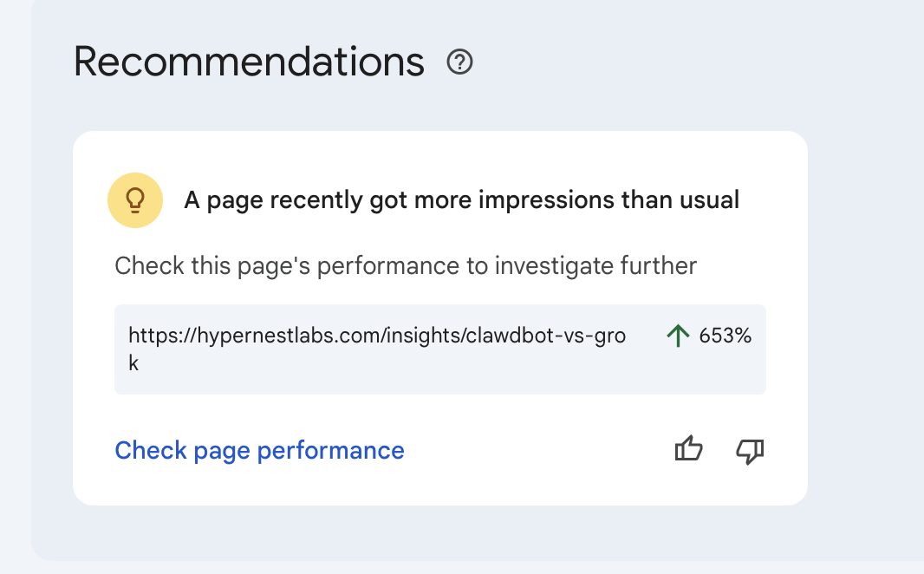This screenshot has width=924, height=574.
Task: Click the yellow lightbulb recommendation icon
Action: click(135, 199)
